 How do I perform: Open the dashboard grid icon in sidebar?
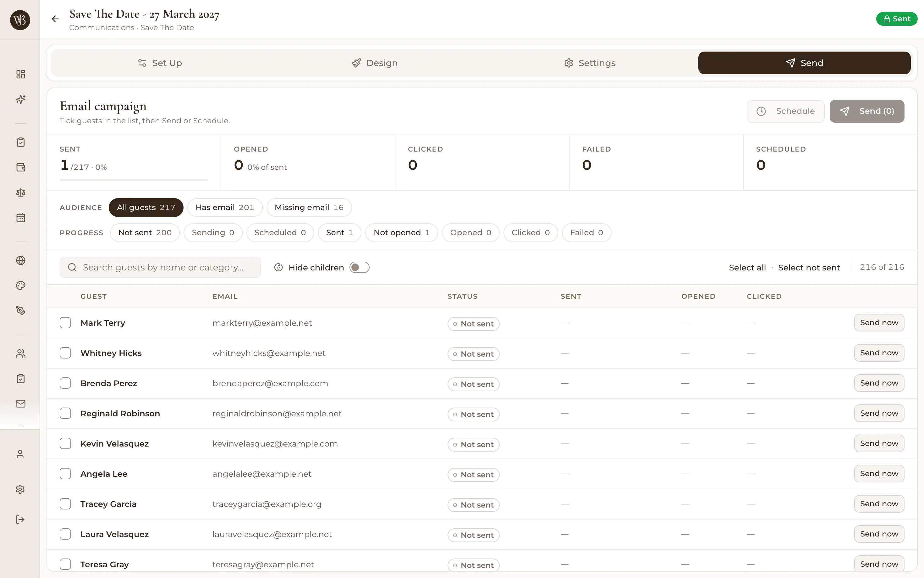(x=21, y=74)
